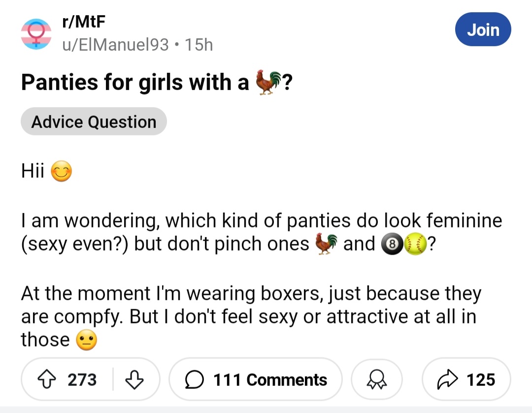Open the post title text
This screenshot has width=532, height=413.
157,82
